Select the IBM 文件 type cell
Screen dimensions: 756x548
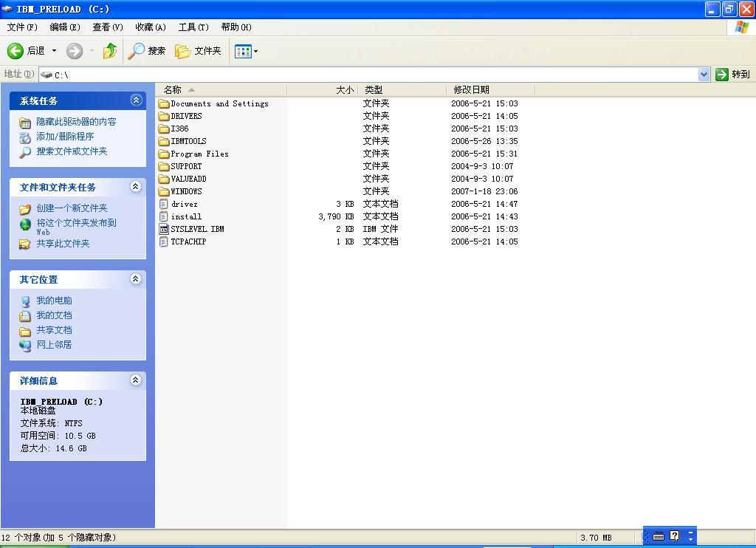tap(380, 229)
